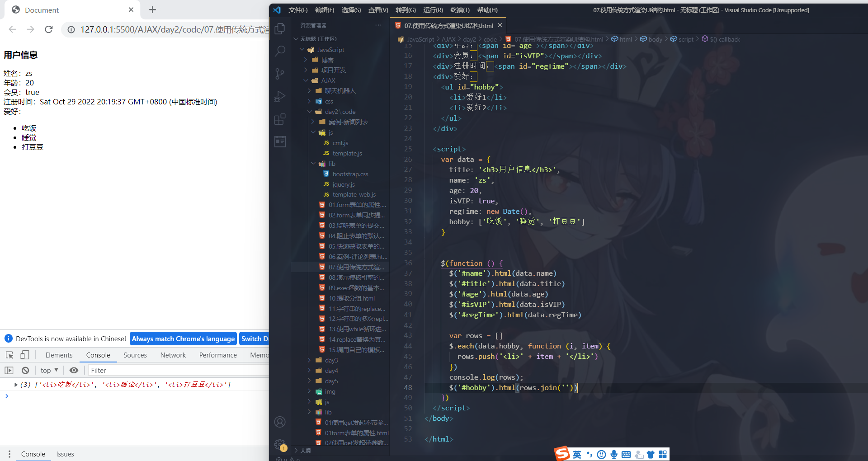Open the 运行(R) menu in VS Code
The image size is (868, 461).
click(x=433, y=10)
